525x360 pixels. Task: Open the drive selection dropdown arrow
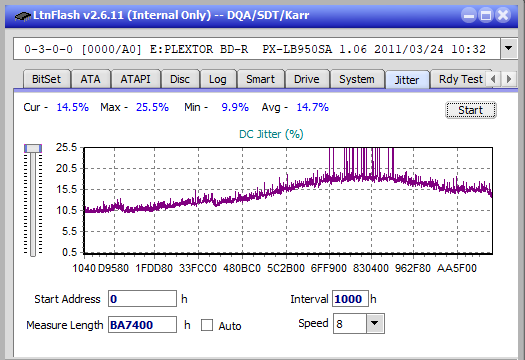509,49
